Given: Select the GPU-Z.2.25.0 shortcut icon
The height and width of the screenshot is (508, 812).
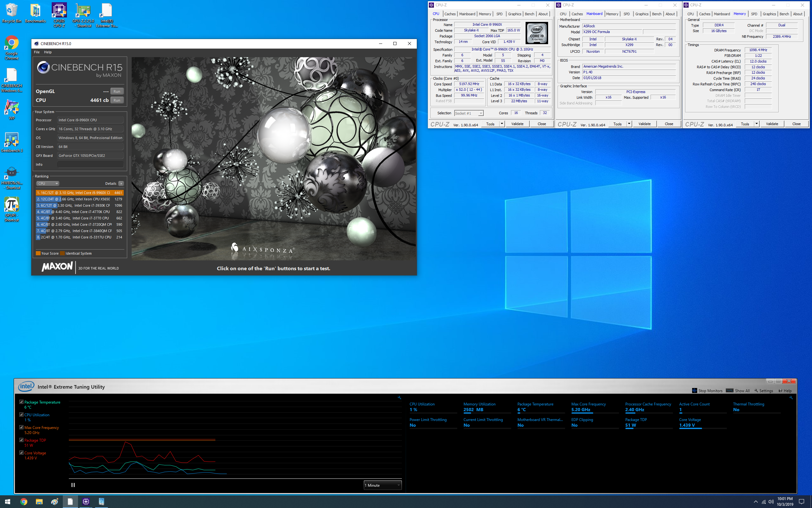Looking at the screenshot, I should (83, 16).
